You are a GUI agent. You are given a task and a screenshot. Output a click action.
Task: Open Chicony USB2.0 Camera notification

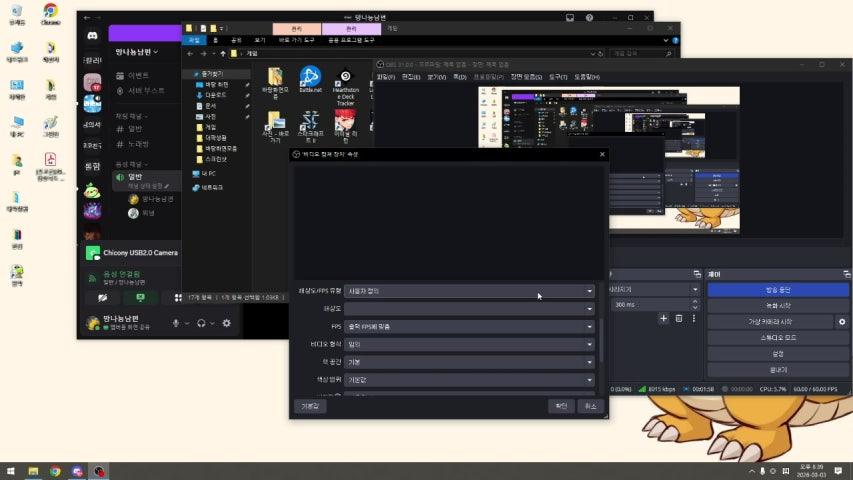133,253
